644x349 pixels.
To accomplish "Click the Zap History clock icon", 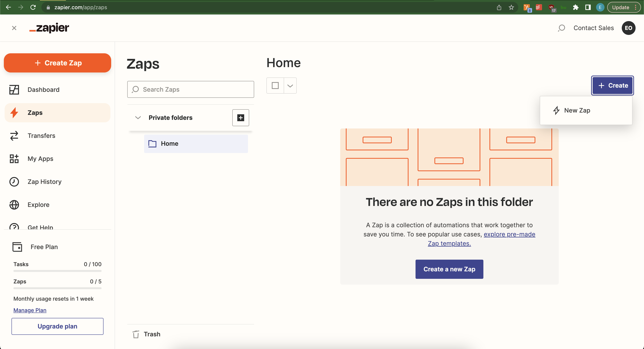I will click(14, 182).
